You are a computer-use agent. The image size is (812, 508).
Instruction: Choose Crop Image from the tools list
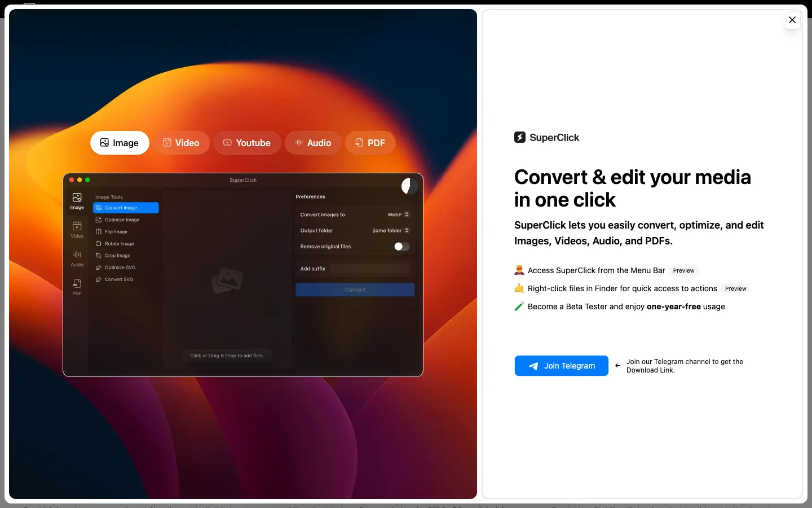[x=117, y=256]
